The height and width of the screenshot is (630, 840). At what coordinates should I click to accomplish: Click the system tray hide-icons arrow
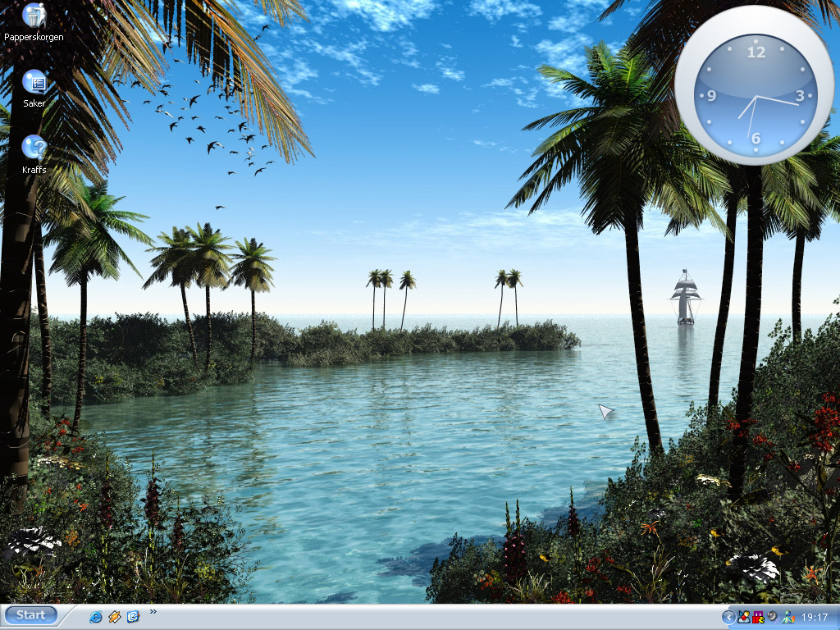(x=729, y=616)
